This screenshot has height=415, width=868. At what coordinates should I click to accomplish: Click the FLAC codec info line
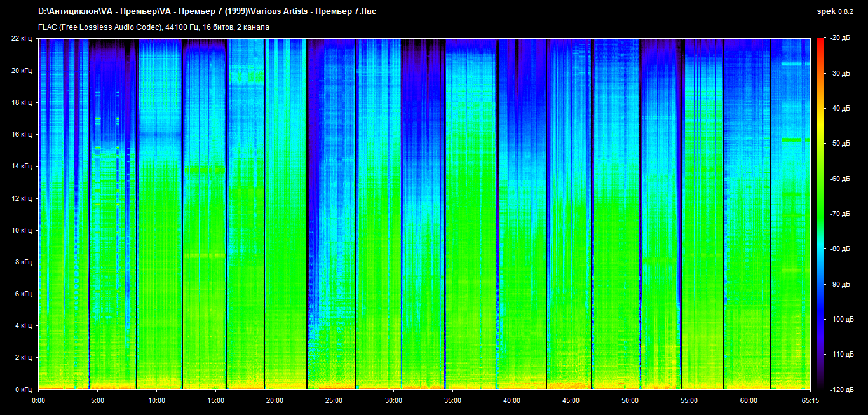coord(154,27)
